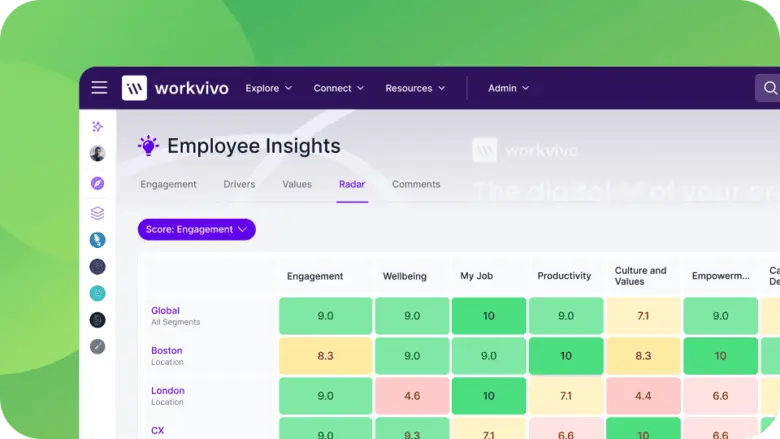Open the Global segment link
This screenshot has width=780, height=439.
pyautogui.click(x=165, y=310)
